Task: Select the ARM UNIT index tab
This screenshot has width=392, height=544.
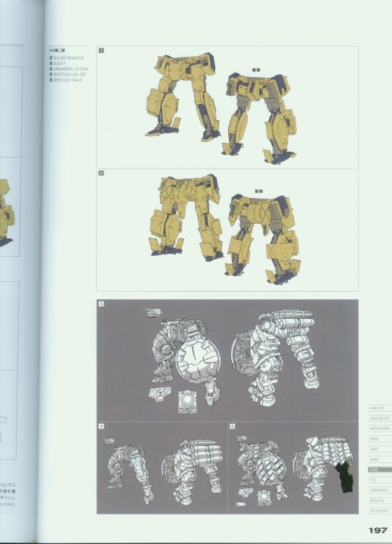Action: 379,408
